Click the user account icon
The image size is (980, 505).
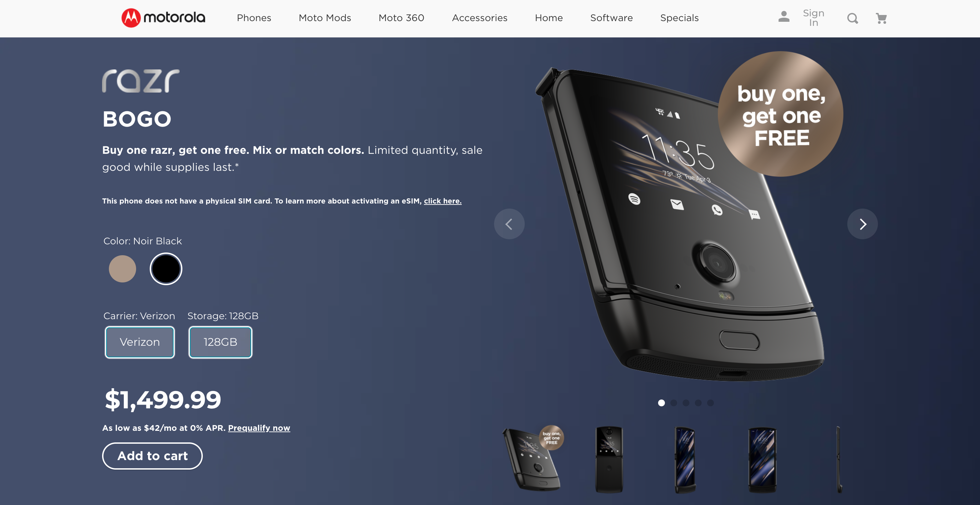pos(783,17)
